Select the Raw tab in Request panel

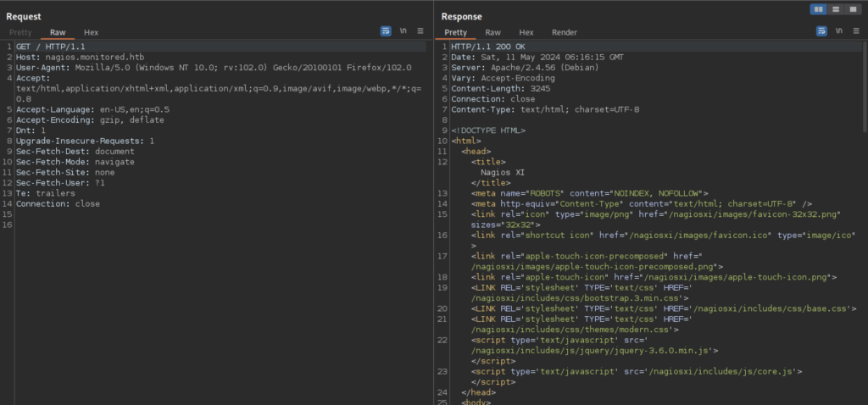58,32
